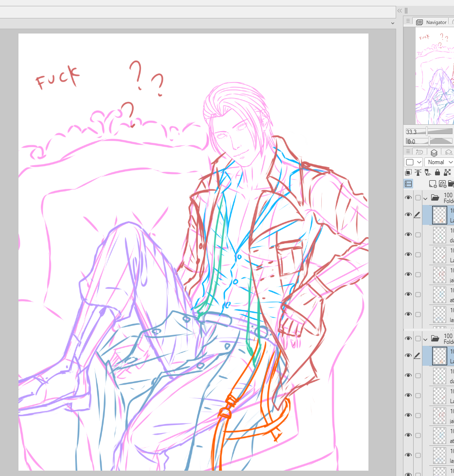Screen dimensions: 454x476
Task: Click the lock transparent pixels checkerboard icon
Action: (x=448, y=172)
